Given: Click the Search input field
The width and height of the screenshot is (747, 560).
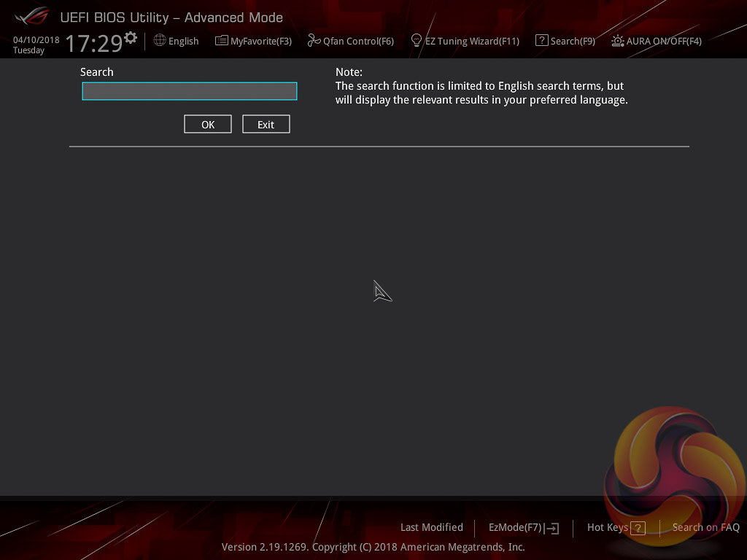Looking at the screenshot, I should (x=190, y=91).
